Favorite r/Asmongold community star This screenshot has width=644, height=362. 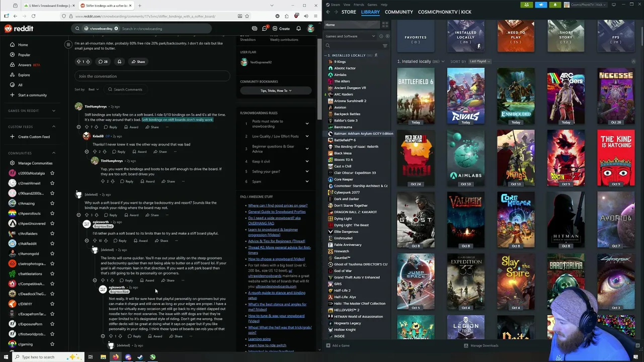(52, 253)
